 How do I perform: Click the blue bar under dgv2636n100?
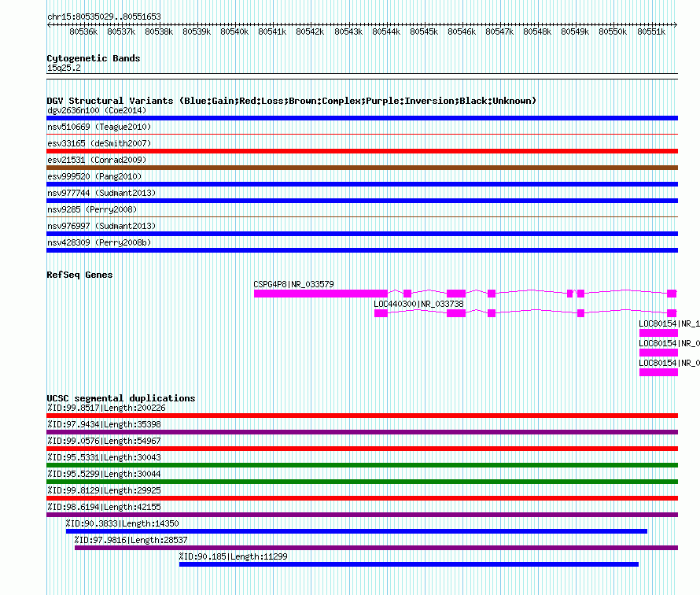362,118
